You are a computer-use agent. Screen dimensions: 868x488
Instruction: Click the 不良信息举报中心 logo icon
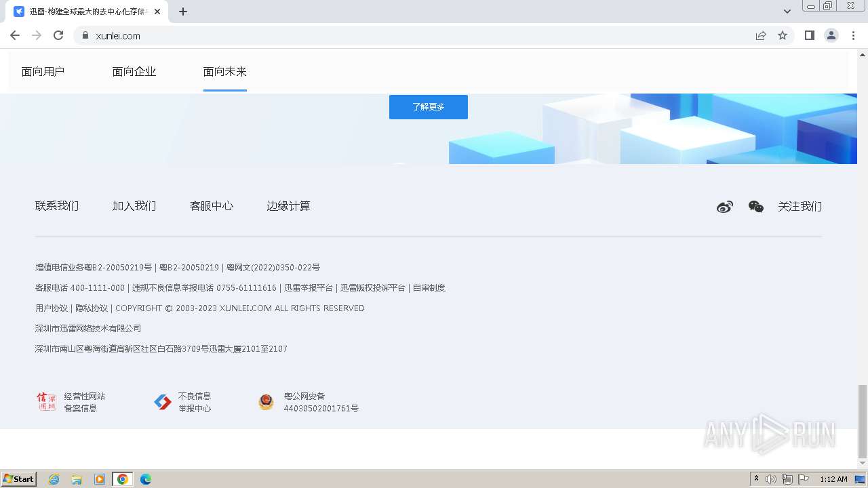(x=163, y=402)
